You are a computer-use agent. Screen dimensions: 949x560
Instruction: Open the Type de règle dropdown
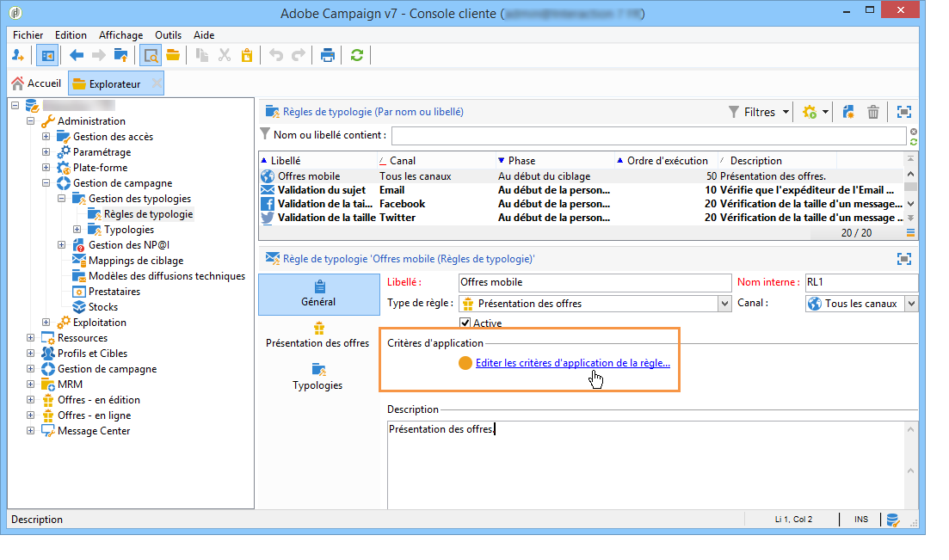[x=724, y=304]
